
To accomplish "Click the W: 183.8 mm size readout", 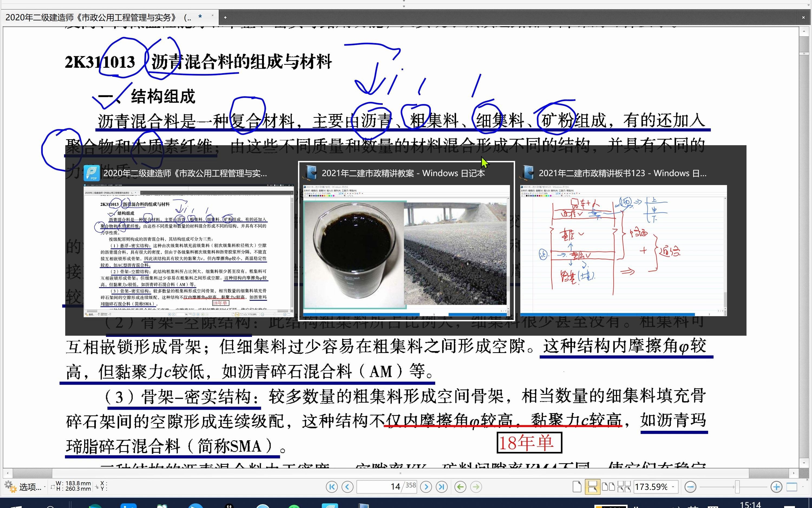I will tap(73, 483).
